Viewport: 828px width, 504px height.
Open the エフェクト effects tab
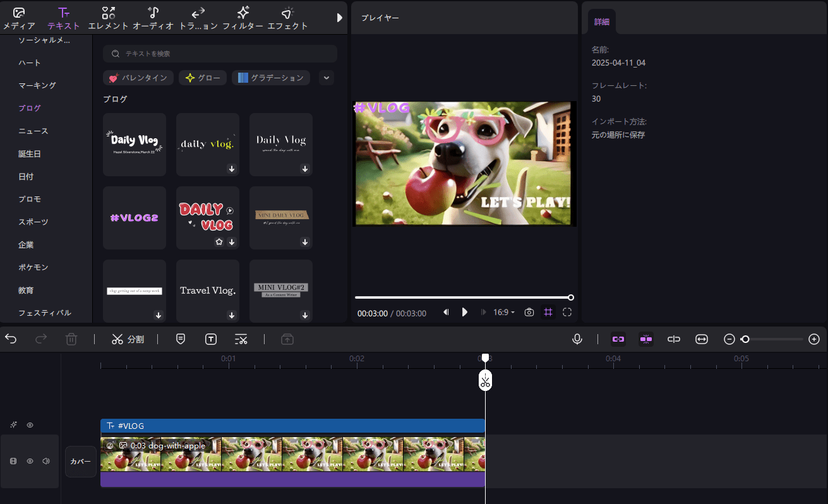tap(287, 18)
